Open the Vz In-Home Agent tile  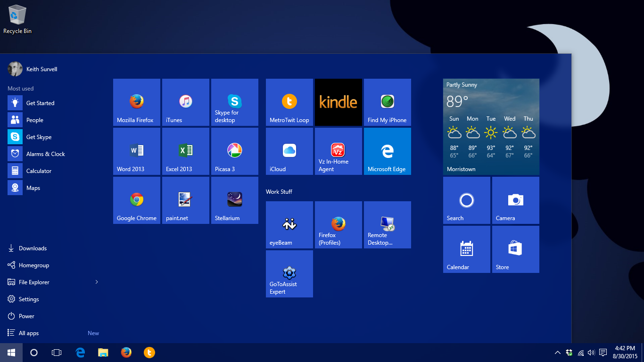[x=339, y=151]
